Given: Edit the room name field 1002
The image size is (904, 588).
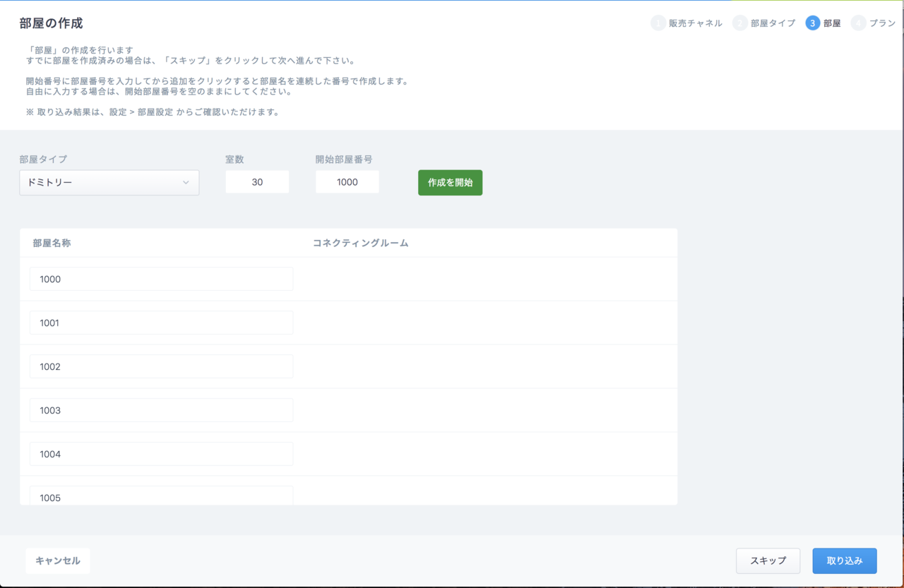Looking at the screenshot, I should click(x=161, y=366).
